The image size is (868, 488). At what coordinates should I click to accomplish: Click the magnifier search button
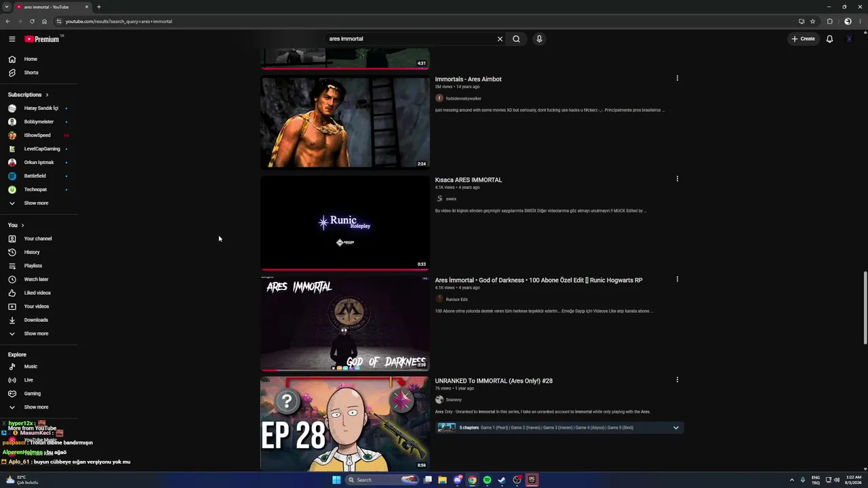point(516,39)
